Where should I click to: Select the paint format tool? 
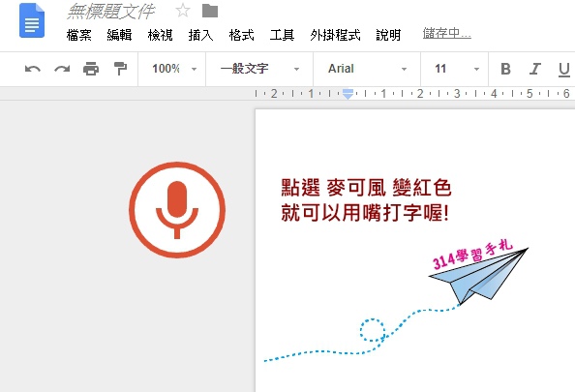(x=120, y=69)
